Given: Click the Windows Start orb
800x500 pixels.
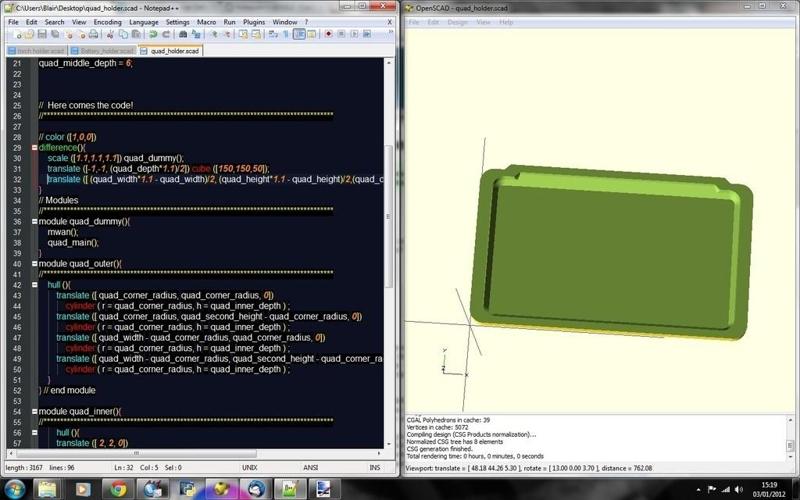Looking at the screenshot, I should [16, 488].
